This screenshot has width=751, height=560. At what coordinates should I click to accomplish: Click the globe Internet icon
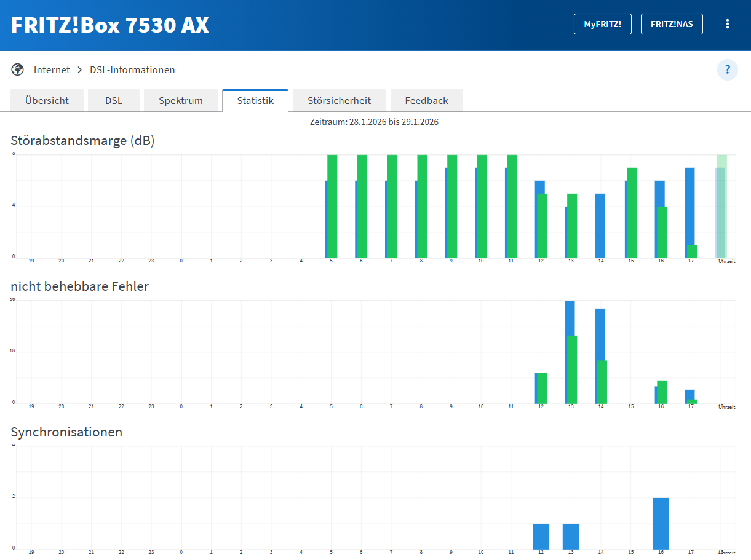pos(17,69)
